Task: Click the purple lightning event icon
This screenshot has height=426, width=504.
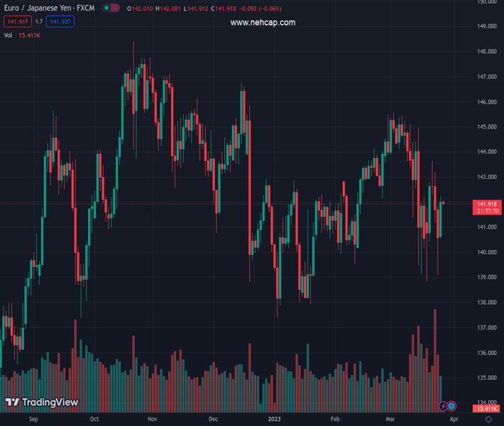Action: coord(444,406)
